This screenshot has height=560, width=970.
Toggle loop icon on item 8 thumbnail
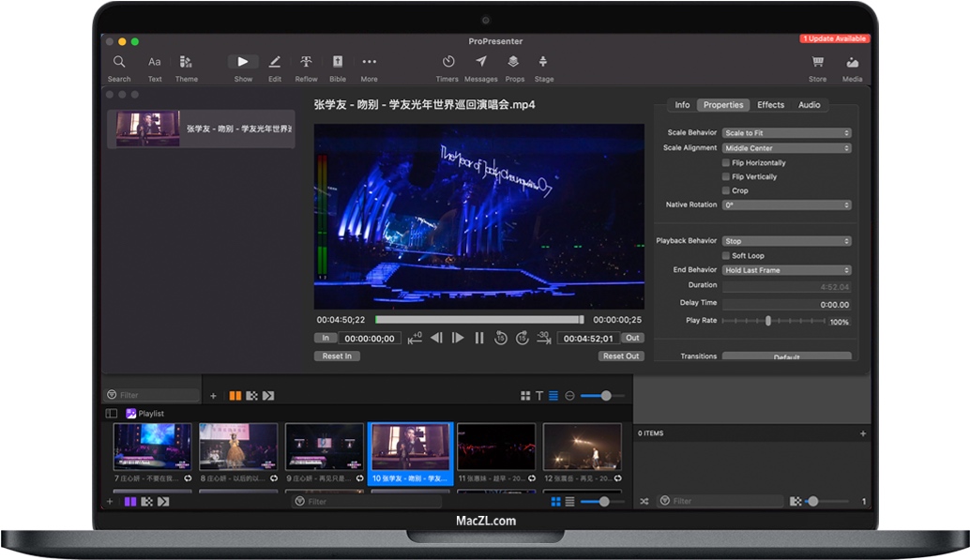point(273,478)
